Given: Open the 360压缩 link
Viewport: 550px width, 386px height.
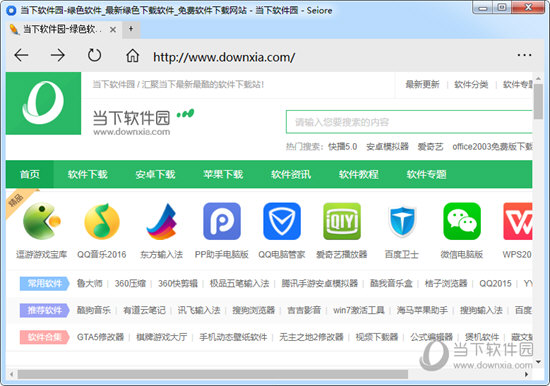Looking at the screenshot, I should [x=130, y=283].
